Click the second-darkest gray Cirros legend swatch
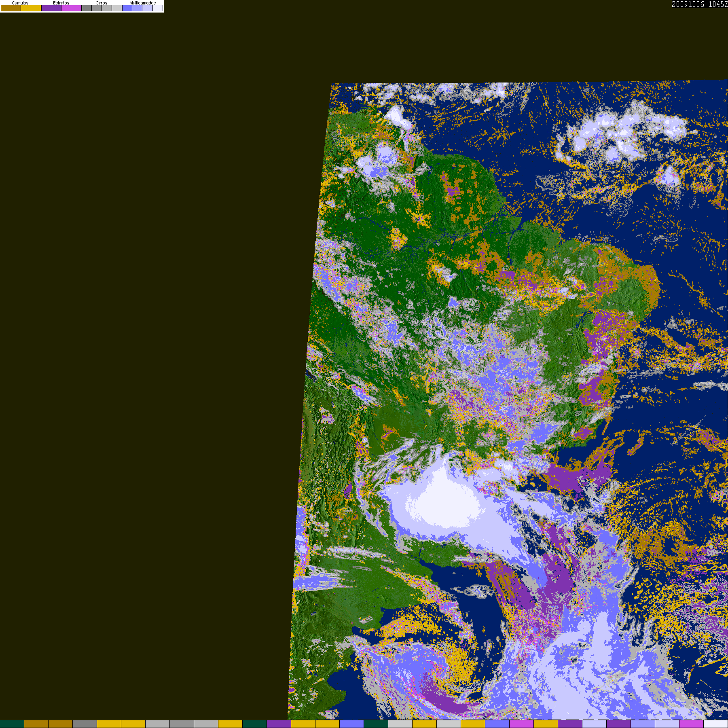The height and width of the screenshot is (728, 728). tap(97, 8)
